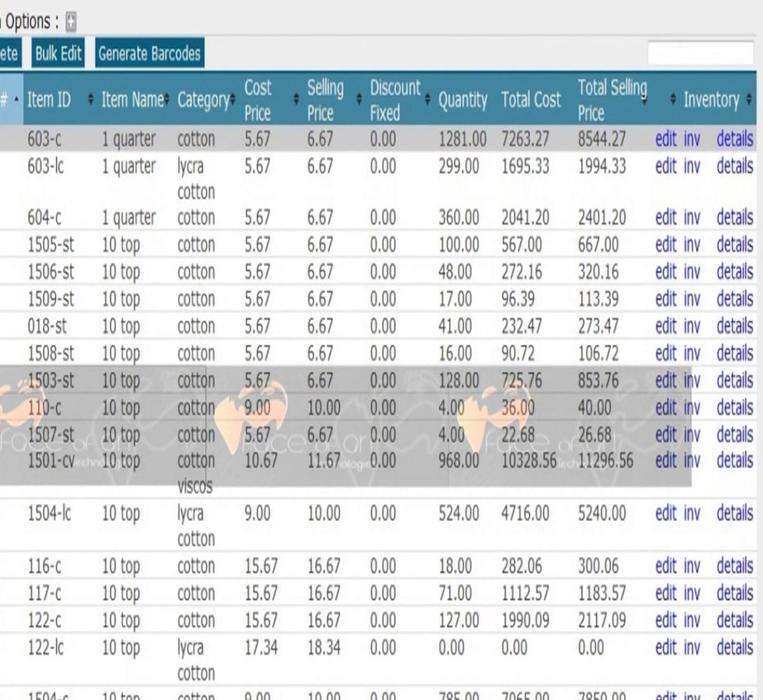Sort by Cost Price column arrows

296,99
